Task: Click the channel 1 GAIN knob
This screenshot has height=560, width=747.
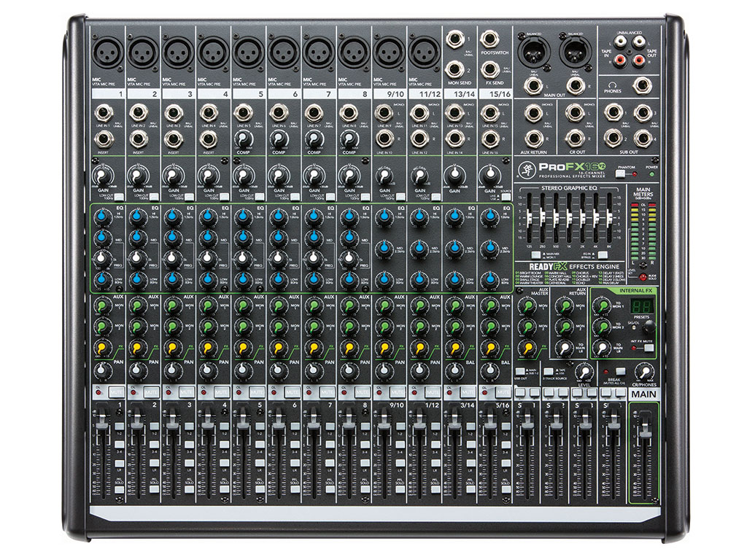Action: [103, 175]
